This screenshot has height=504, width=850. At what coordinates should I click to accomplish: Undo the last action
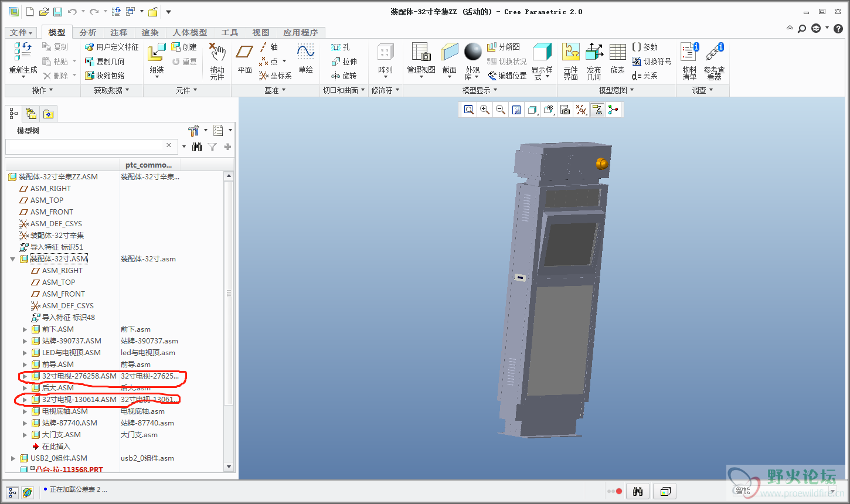[72, 12]
